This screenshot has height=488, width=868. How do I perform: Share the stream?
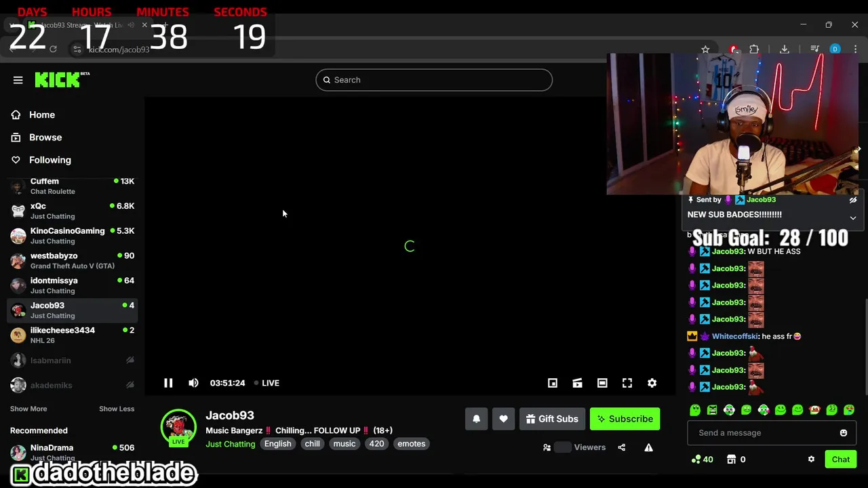click(621, 447)
